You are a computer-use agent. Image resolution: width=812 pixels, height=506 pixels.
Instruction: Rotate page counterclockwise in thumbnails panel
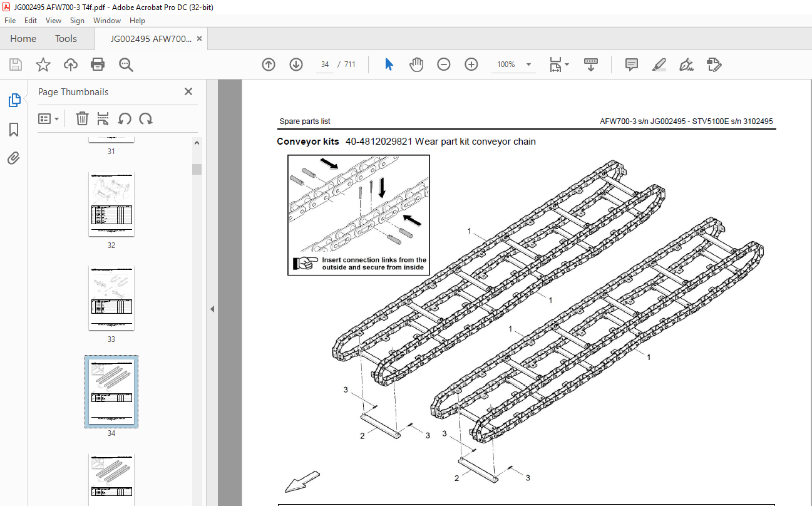125,118
